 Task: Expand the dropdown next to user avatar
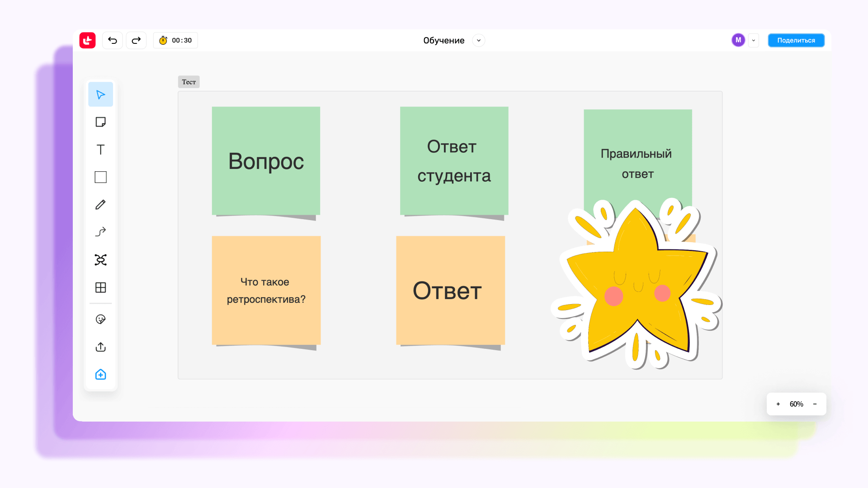point(754,41)
